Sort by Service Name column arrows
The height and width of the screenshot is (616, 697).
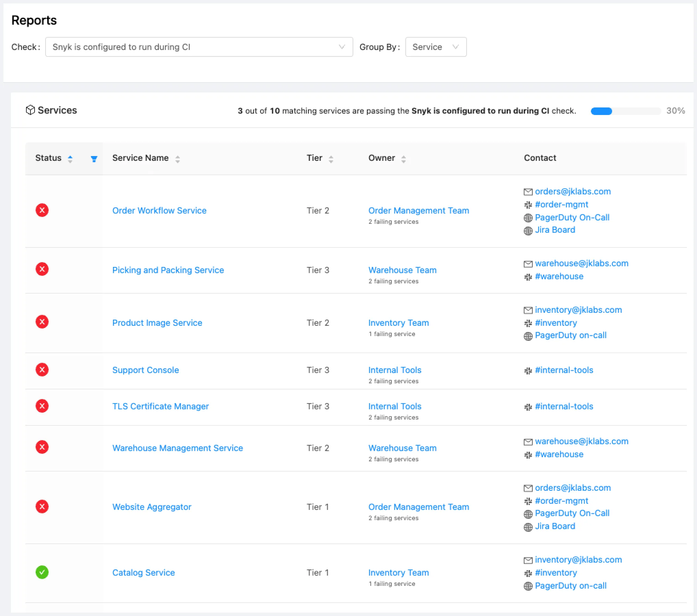pos(177,159)
